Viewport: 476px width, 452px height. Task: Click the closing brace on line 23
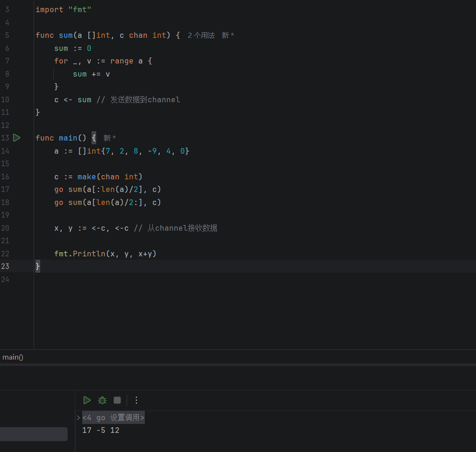(38, 266)
